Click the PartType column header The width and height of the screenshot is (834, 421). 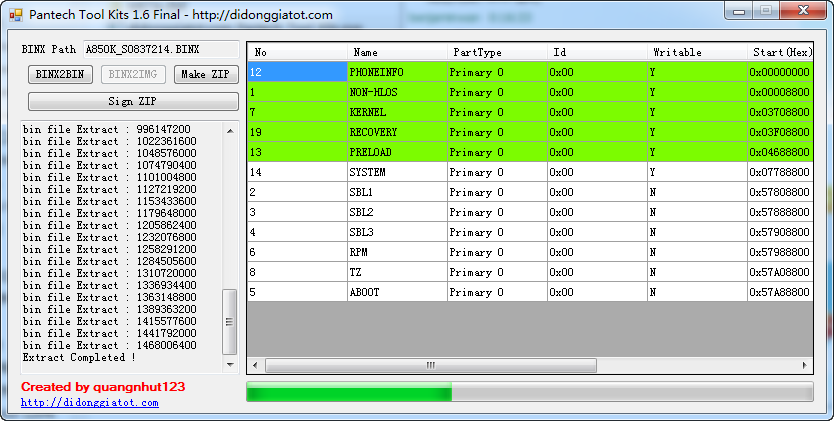click(x=497, y=52)
